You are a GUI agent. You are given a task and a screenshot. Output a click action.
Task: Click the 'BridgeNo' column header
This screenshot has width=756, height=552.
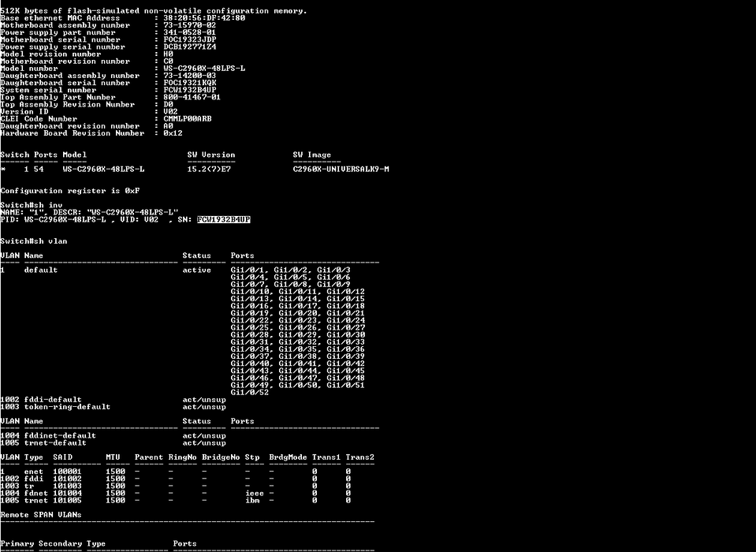(x=221, y=457)
